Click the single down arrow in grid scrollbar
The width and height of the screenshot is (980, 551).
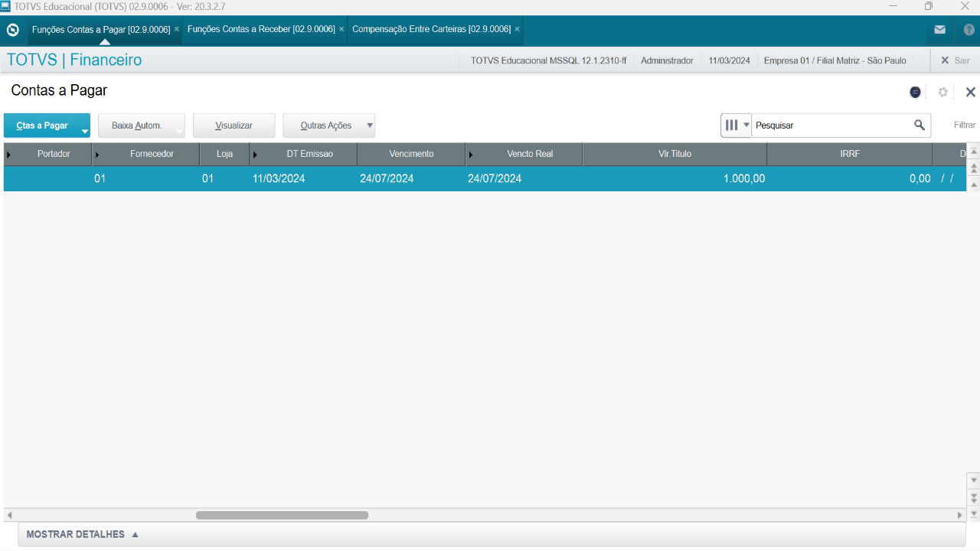tap(974, 481)
